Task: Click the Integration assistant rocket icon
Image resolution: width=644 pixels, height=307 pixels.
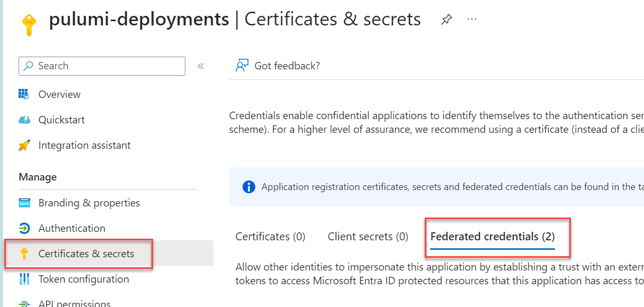Action: pos(24,145)
